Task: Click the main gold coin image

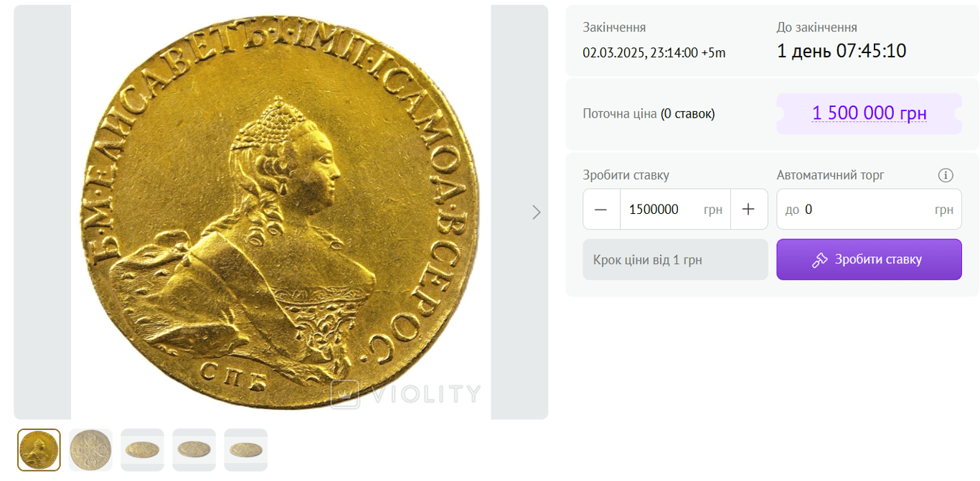Action: pyautogui.click(x=281, y=212)
